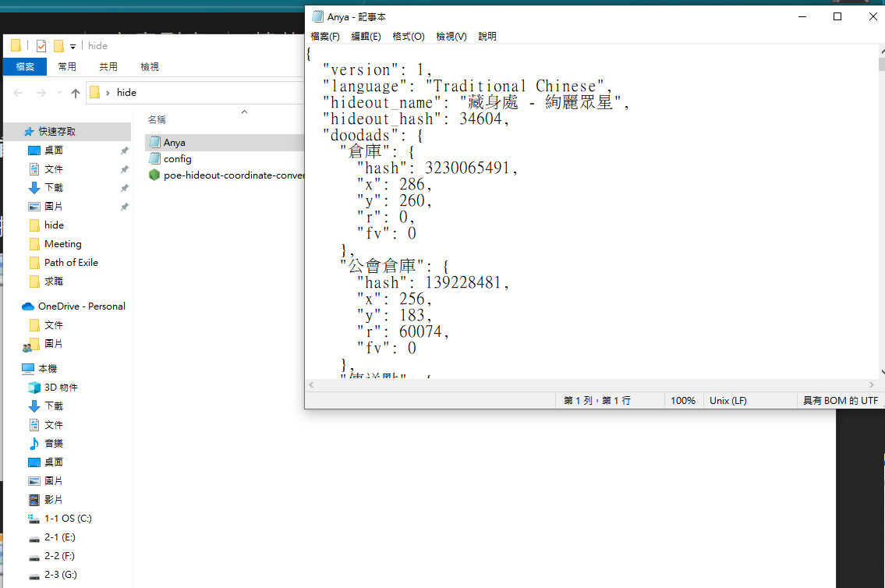Open Notepad 說明 menu
The image size is (885, 588).
point(487,36)
